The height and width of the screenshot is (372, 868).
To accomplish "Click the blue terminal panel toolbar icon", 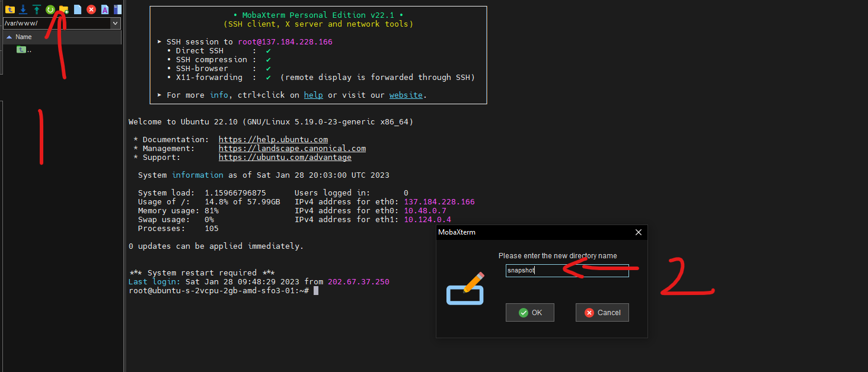I will [x=118, y=9].
